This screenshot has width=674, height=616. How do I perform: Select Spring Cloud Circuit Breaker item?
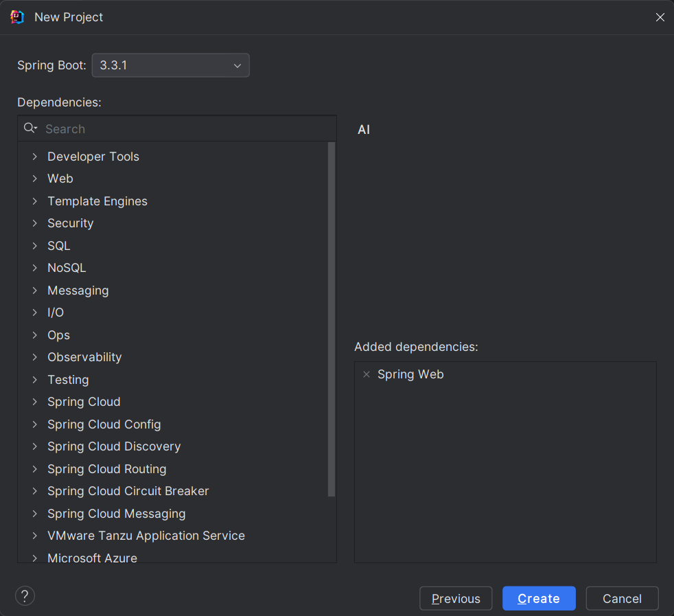click(128, 491)
